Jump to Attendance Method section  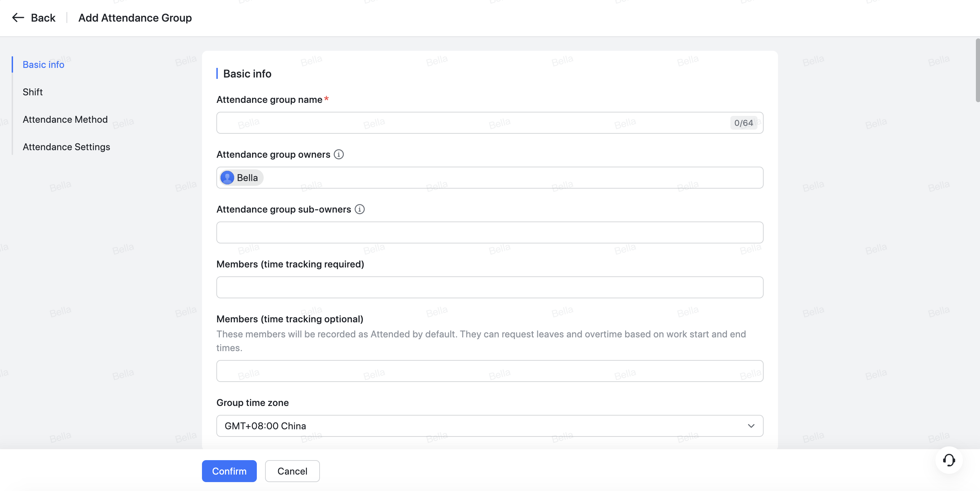[x=65, y=119]
